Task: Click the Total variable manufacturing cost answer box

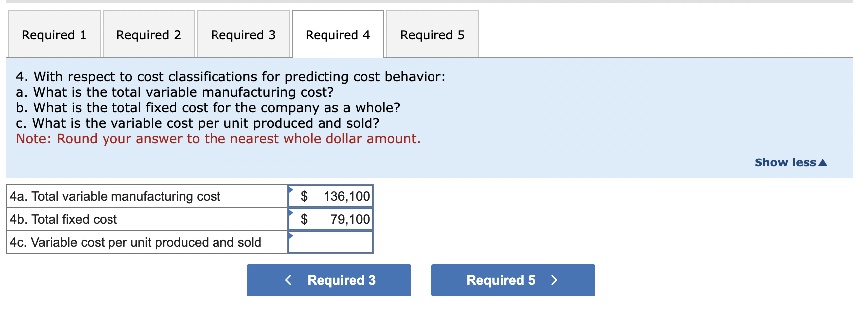Action: pyautogui.click(x=331, y=196)
